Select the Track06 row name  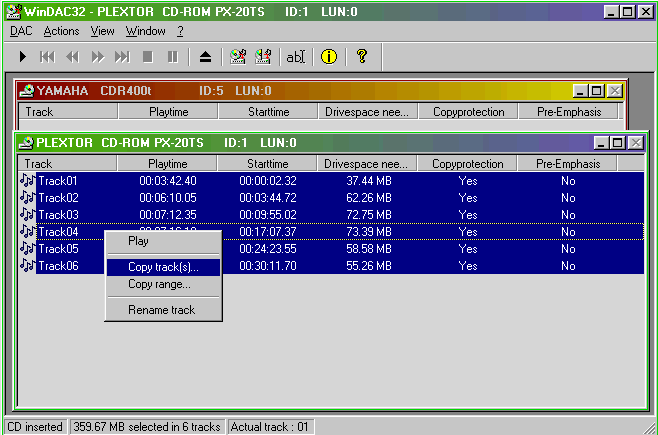(58, 266)
